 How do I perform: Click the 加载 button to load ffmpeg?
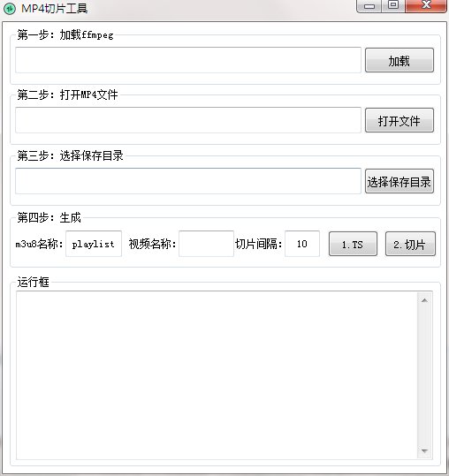point(400,60)
